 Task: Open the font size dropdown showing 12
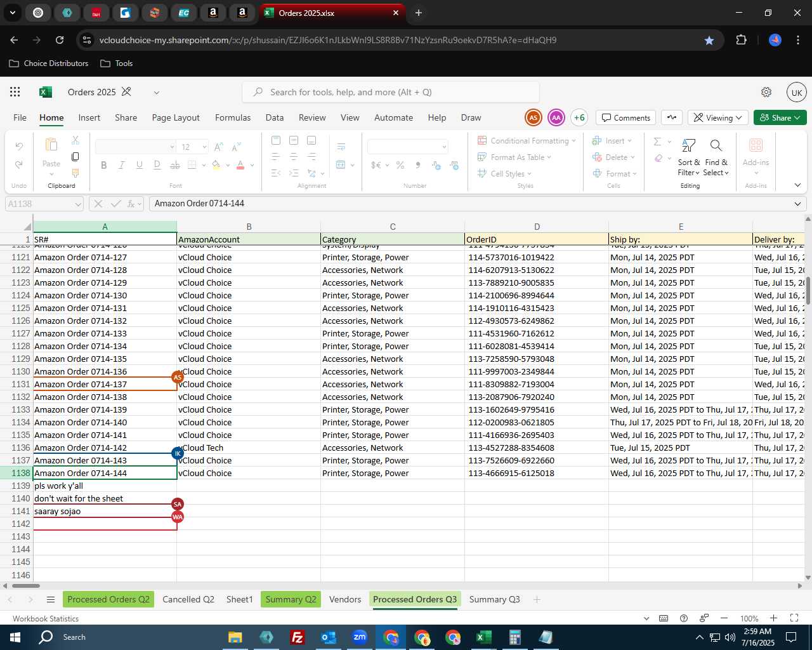tap(204, 147)
